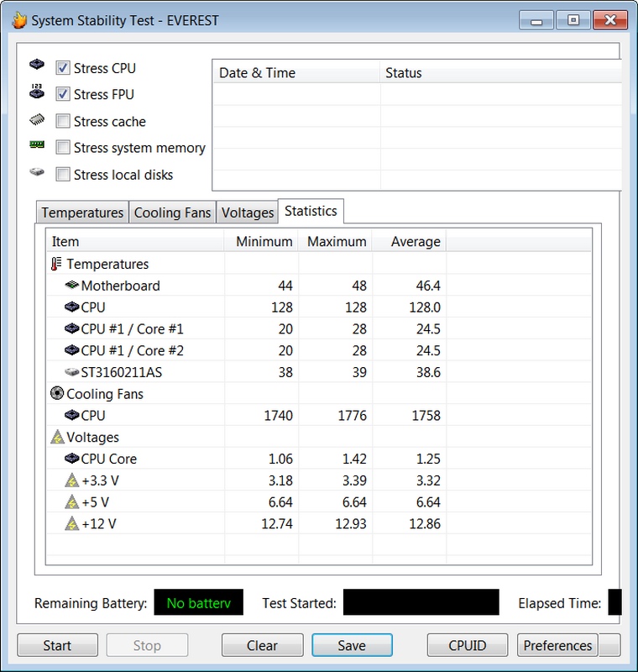Open the CPUID panel button
Screen dimensions: 638x672
pyautogui.click(x=468, y=645)
